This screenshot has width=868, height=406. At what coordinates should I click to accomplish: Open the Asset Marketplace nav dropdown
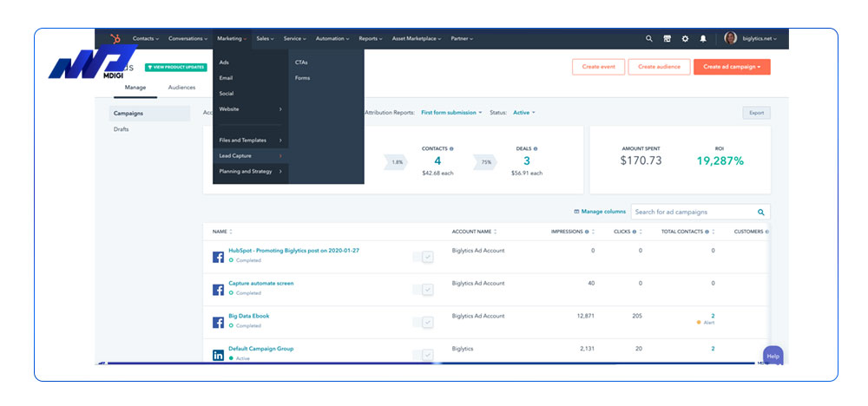417,39
